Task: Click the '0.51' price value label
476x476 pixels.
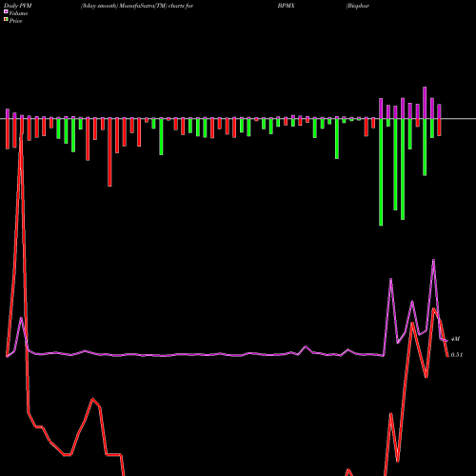Action: pos(457,355)
